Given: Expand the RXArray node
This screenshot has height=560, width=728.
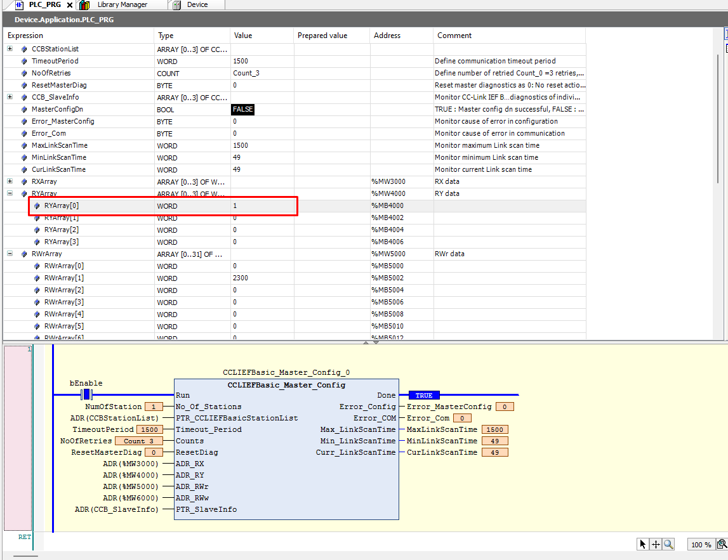Looking at the screenshot, I should (x=10, y=181).
